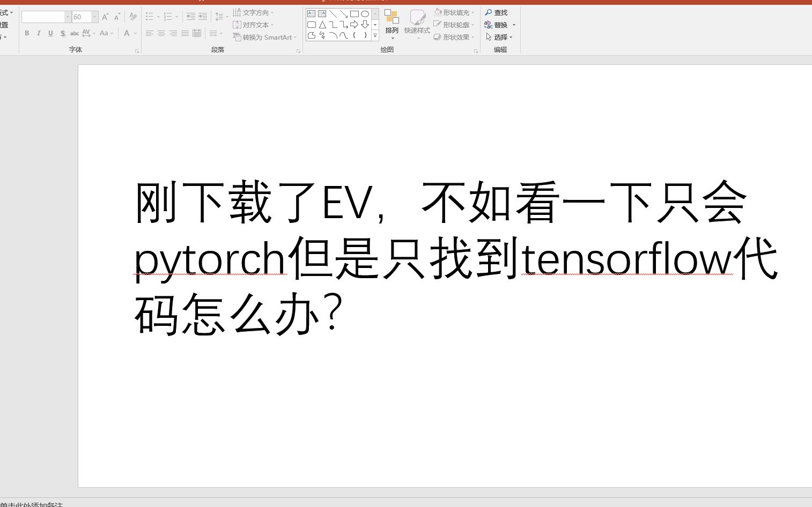Click slide text starting with 刚下载了EV
The height and width of the screenshot is (507, 812).
(x=456, y=258)
